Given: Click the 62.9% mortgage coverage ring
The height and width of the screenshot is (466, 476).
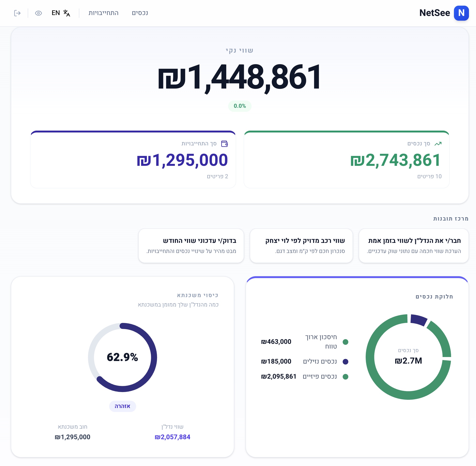Looking at the screenshot, I should [x=123, y=357].
